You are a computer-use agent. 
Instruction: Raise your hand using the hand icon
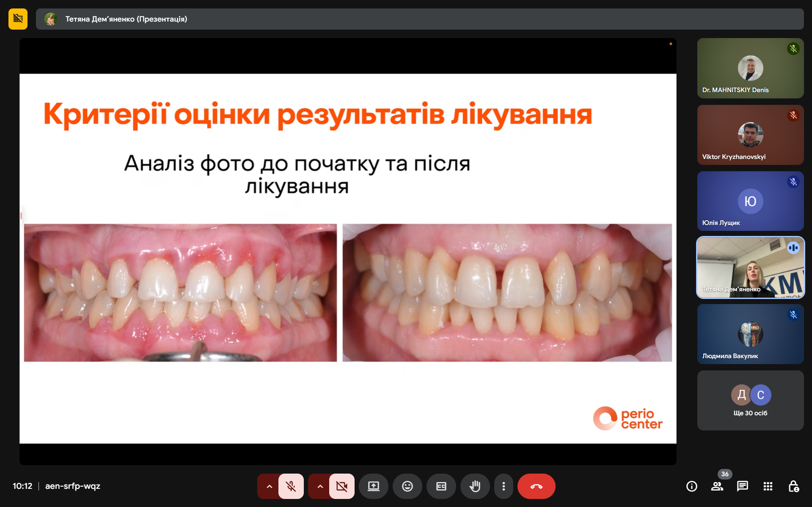point(475,486)
